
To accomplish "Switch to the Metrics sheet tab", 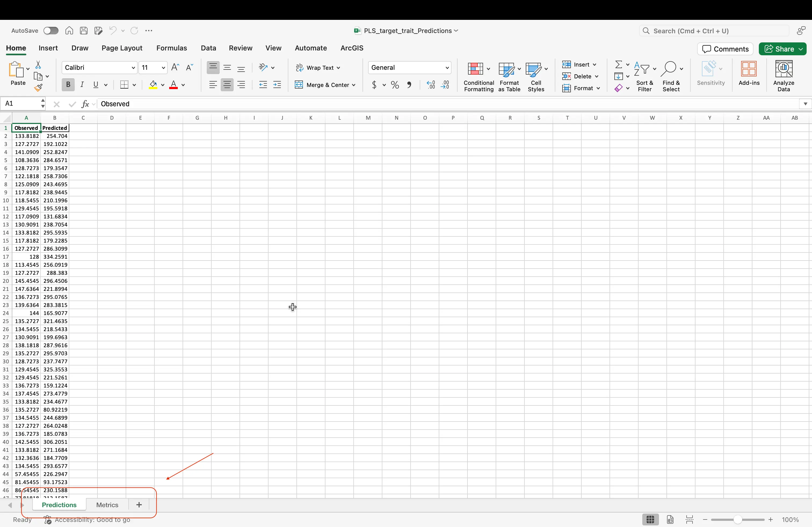I will pos(107,505).
